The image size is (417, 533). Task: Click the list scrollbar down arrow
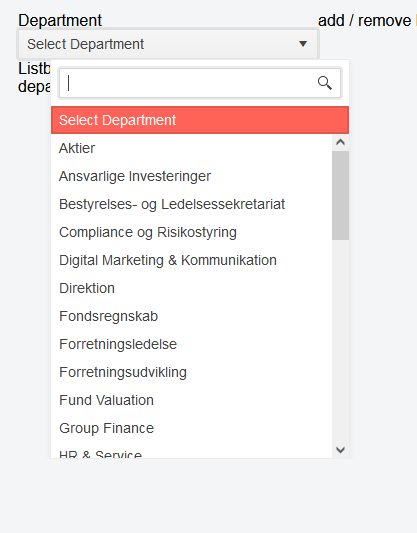click(341, 450)
